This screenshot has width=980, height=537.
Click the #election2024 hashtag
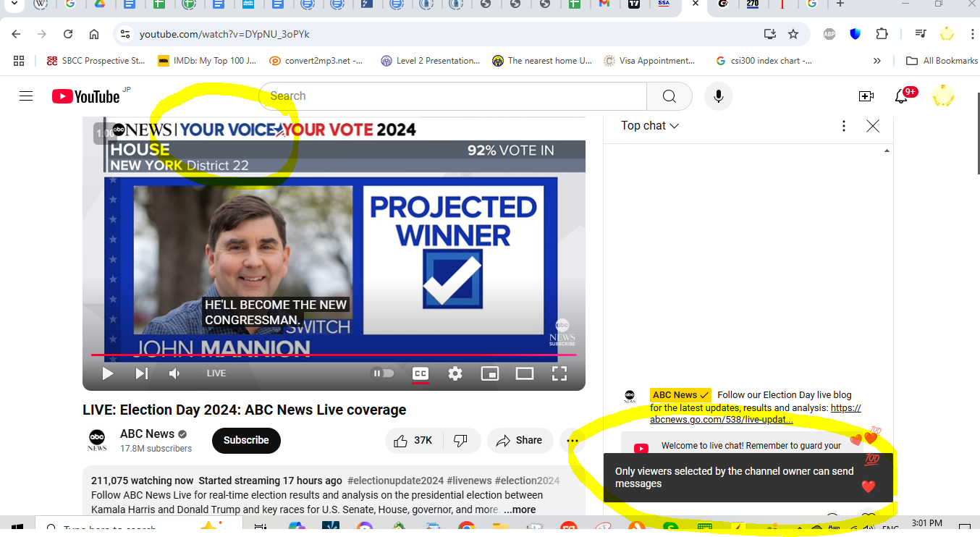pyautogui.click(x=528, y=481)
